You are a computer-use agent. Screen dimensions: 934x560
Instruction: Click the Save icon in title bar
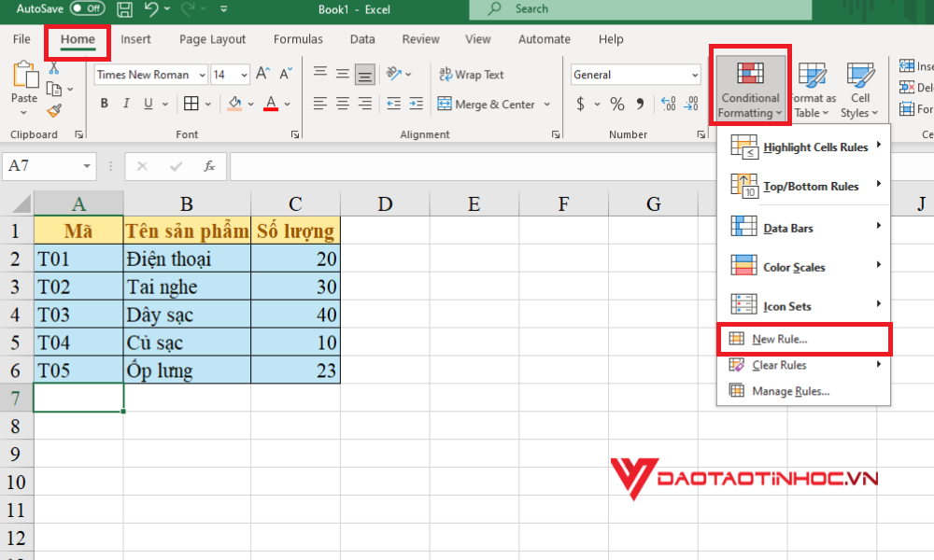click(x=124, y=9)
